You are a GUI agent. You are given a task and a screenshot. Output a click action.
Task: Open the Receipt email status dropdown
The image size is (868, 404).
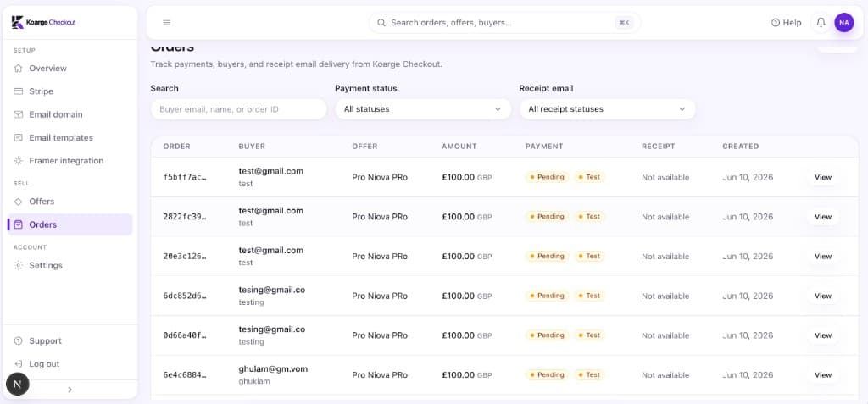point(607,109)
